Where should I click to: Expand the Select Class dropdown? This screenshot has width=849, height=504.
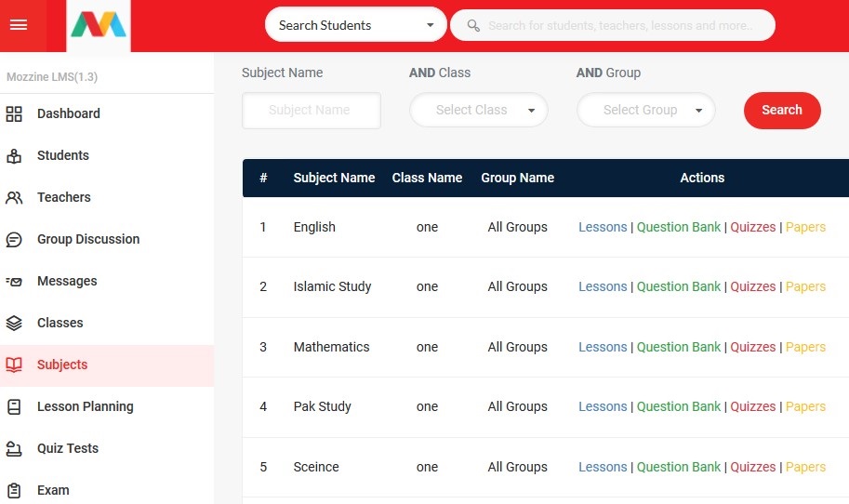[479, 110]
